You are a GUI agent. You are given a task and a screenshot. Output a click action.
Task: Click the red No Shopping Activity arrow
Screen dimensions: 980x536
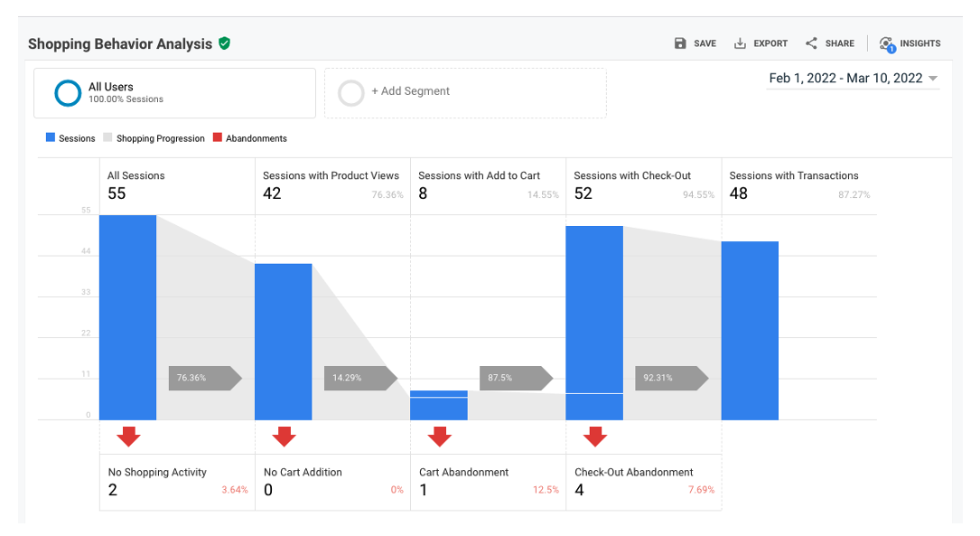click(127, 437)
